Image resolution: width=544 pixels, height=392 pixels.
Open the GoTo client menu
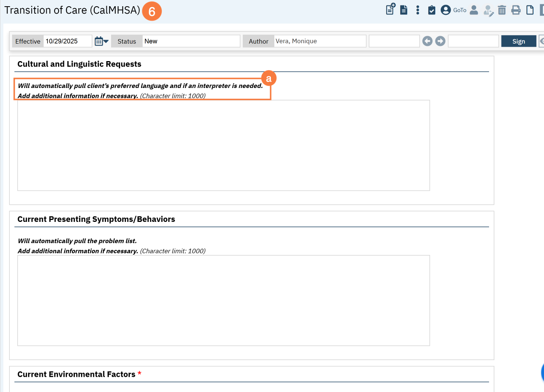pyautogui.click(x=454, y=10)
